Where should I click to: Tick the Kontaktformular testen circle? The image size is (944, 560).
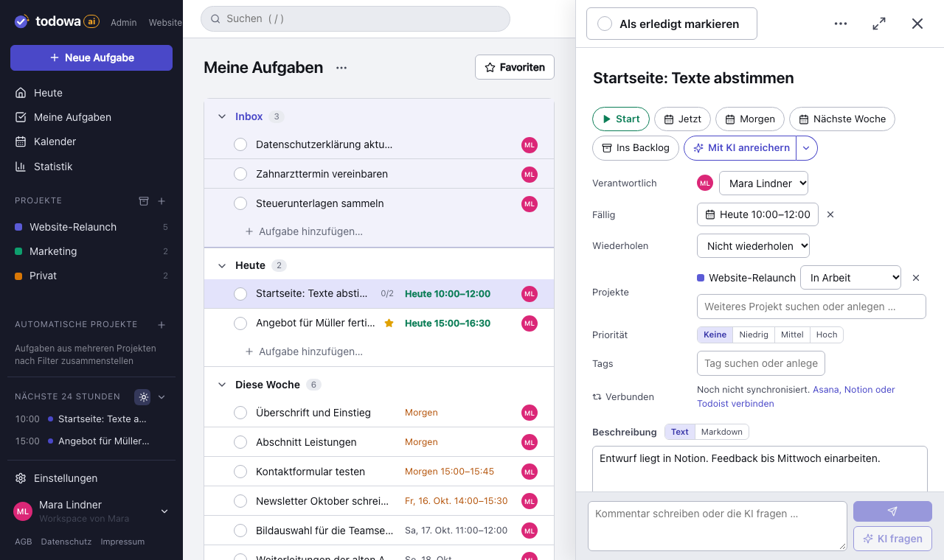(240, 472)
